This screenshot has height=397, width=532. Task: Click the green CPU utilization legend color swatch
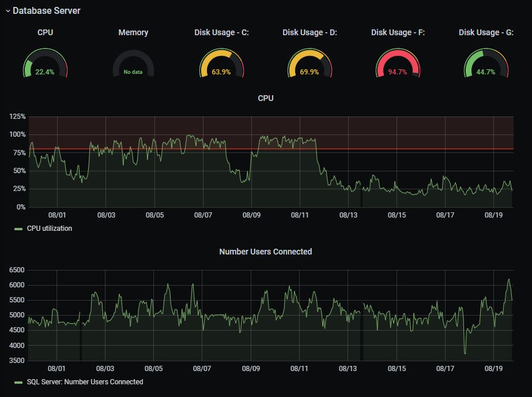[18, 229]
